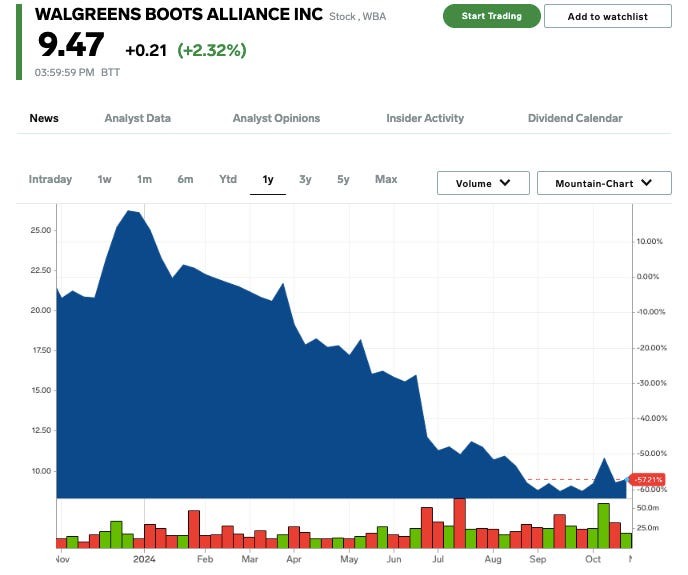Switch to Analyst Data tab
Image resolution: width=688 pixels, height=575 pixels.
coord(137,118)
